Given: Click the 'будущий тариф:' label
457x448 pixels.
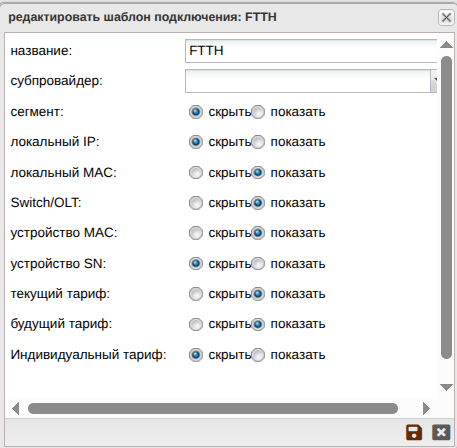Looking at the screenshot, I should pyautogui.click(x=61, y=324).
